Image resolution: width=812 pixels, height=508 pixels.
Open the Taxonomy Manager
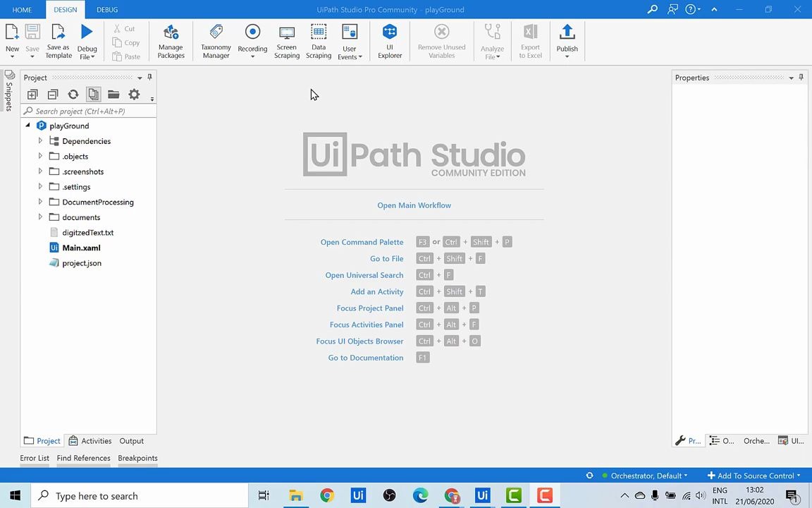point(216,40)
